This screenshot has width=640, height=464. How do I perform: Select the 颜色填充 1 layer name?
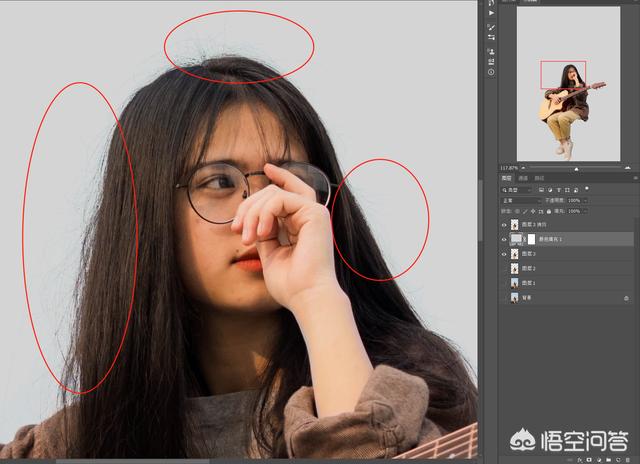coord(550,240)
